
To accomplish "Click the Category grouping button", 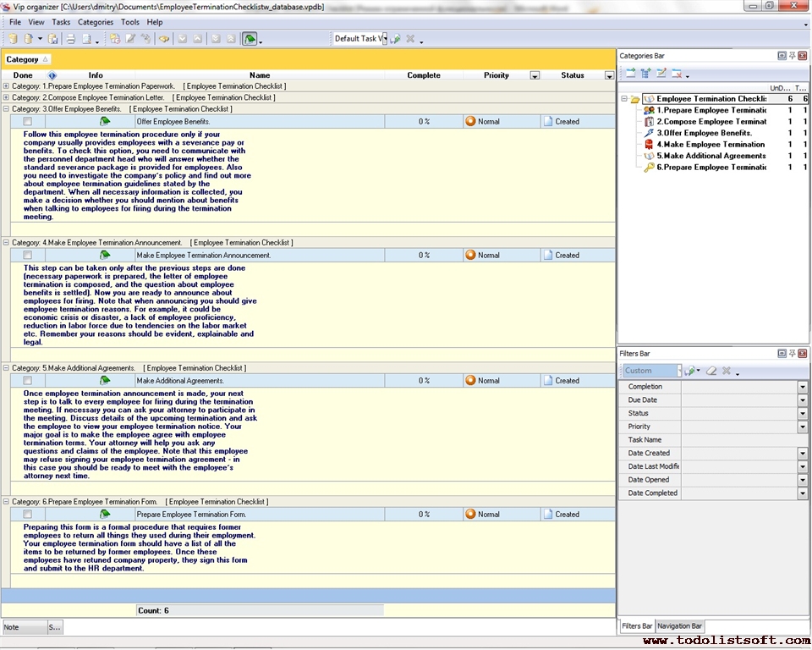I will [x=27, y=59].
